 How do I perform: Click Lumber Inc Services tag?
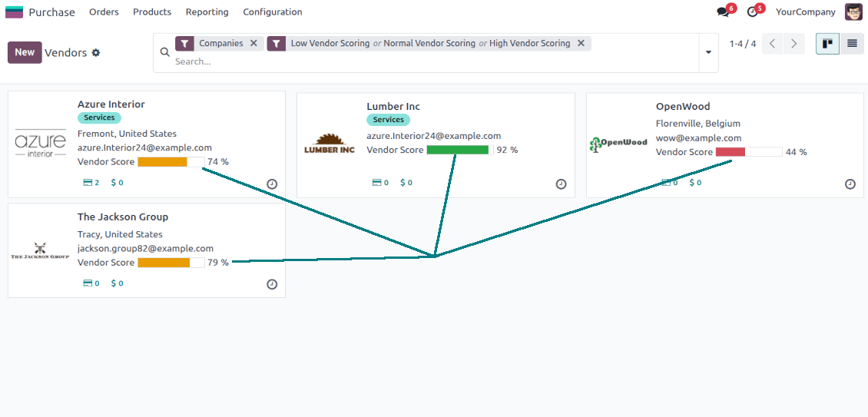click(388, 120)
